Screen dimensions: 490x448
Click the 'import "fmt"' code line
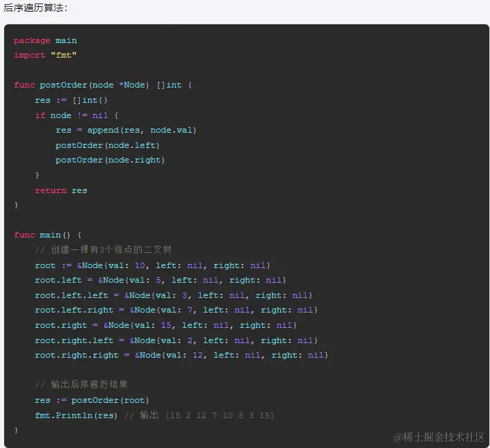(x=45, y=56)
